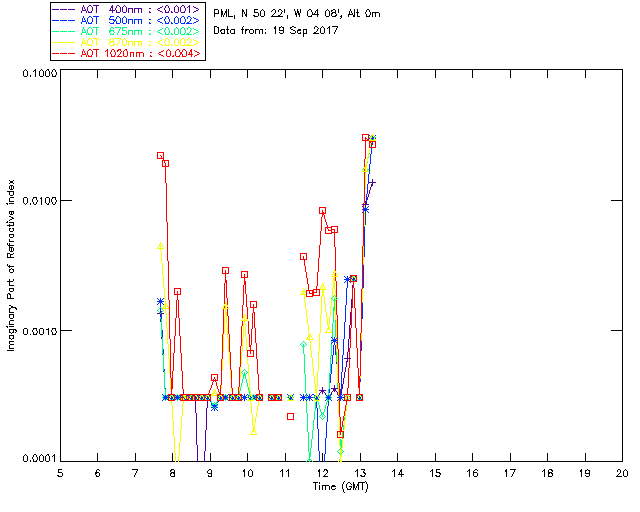
Task: Click the leftmost red square marker before 8
Action: [160, 156]
